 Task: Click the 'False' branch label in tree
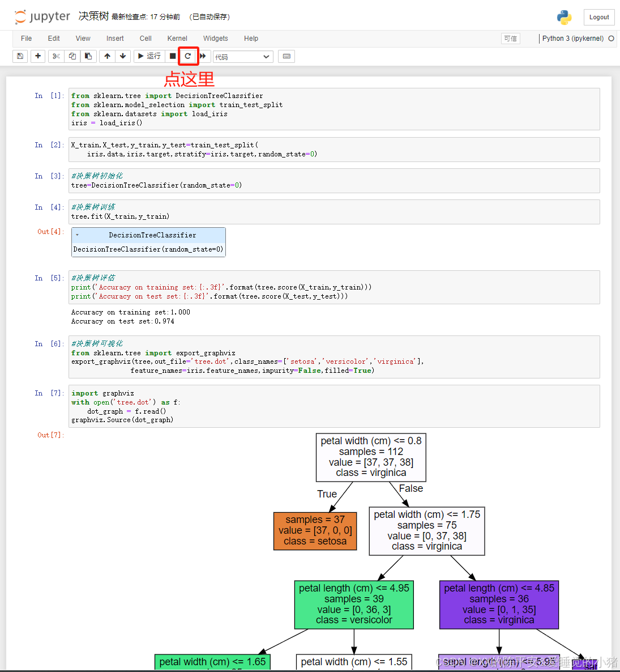tap(411, 488)
